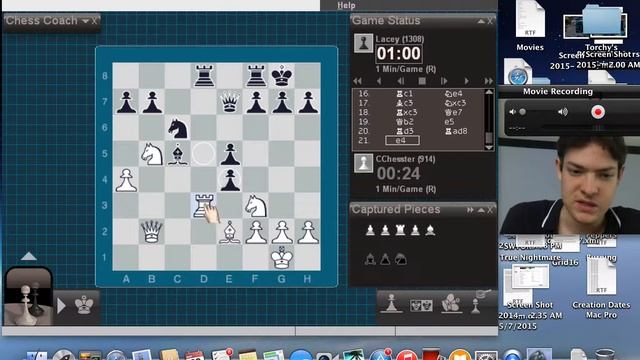
Task: Collapse the Game Status panel
Action: 481,21
